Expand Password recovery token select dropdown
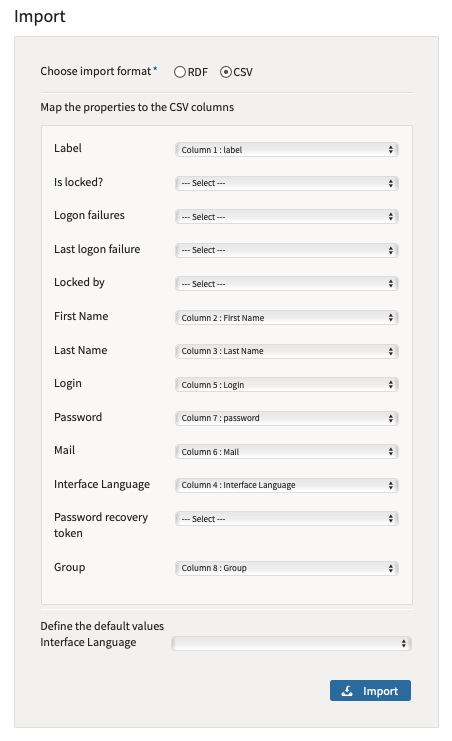 pos(287,519)
